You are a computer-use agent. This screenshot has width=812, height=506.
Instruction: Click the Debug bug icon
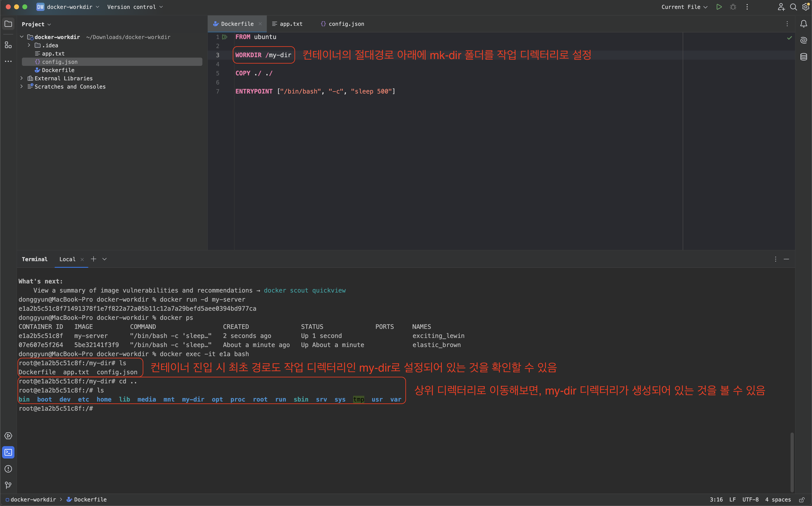(733, 7)
